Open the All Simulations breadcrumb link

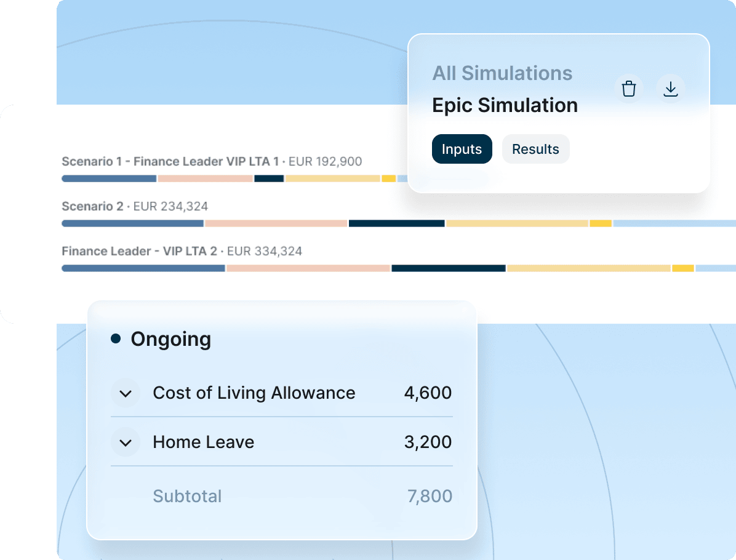502,73
